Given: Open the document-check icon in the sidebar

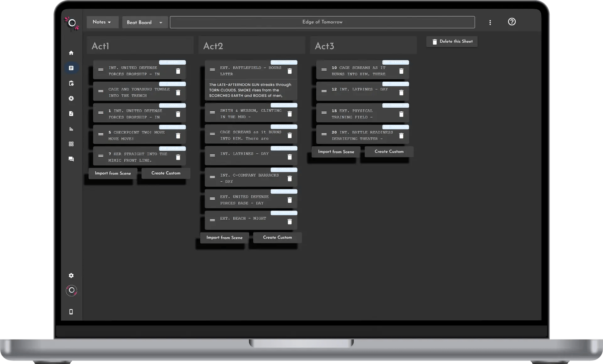Looking at the screenshot, I should [x=71, y=114].
